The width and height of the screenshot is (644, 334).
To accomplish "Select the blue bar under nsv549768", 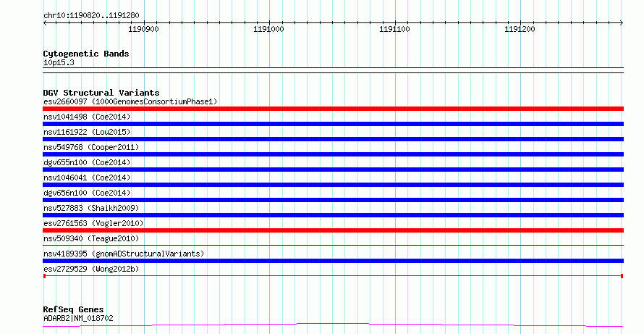I will coord(333,154).
